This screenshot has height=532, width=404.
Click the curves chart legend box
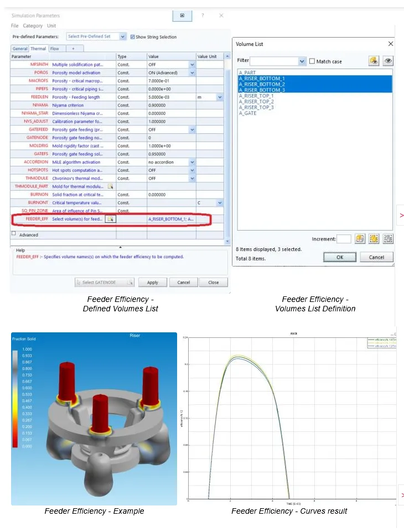[382, 343]
